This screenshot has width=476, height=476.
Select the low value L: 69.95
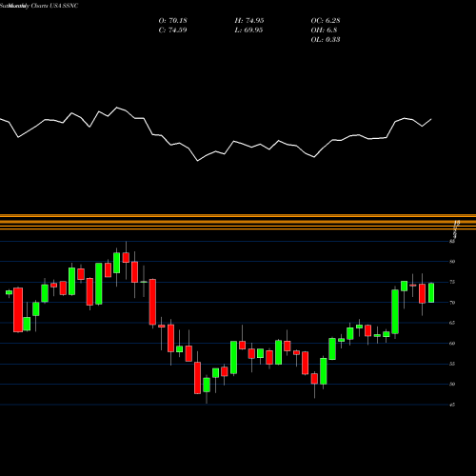248,30
